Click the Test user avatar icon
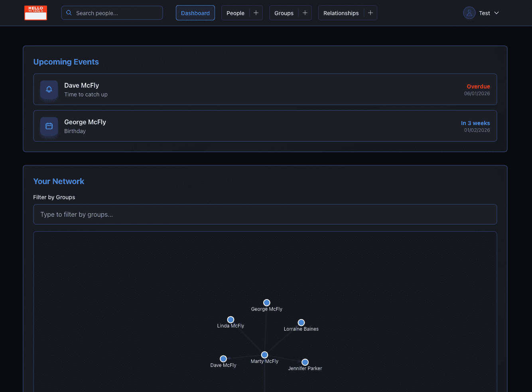 click(469, 13)
